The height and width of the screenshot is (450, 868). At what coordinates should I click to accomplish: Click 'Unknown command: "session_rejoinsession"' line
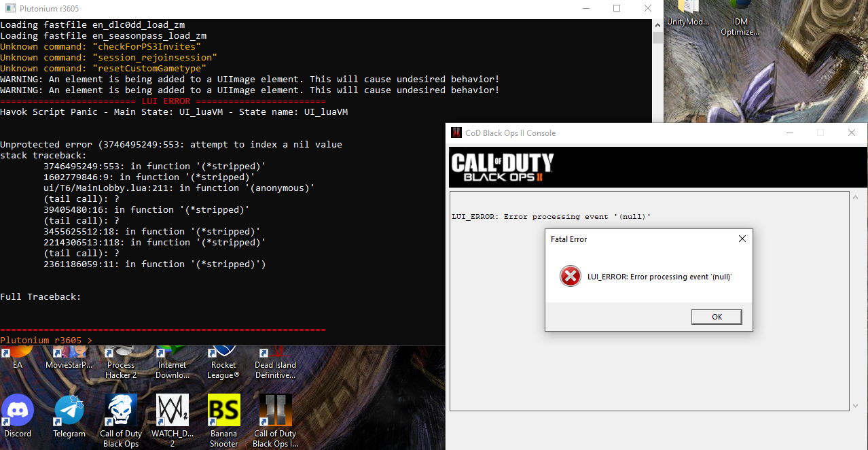109,57
